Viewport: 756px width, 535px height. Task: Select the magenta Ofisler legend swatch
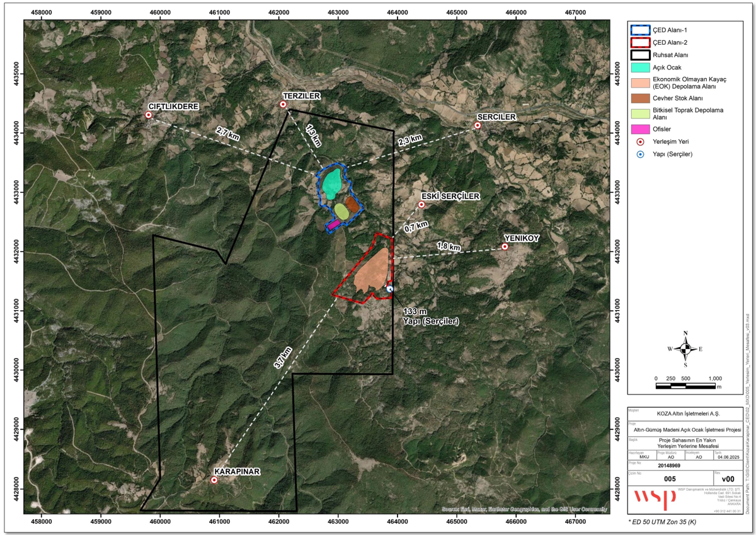640,129
